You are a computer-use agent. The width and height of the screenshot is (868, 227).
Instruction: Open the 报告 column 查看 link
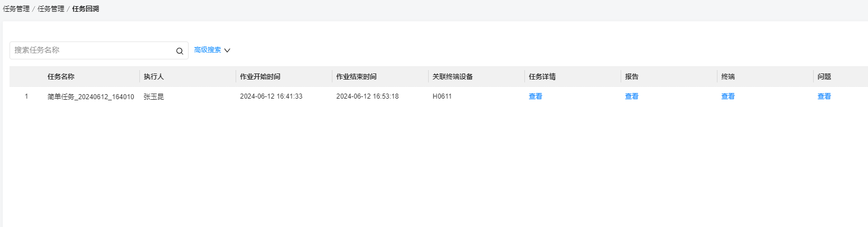(632, 96)
